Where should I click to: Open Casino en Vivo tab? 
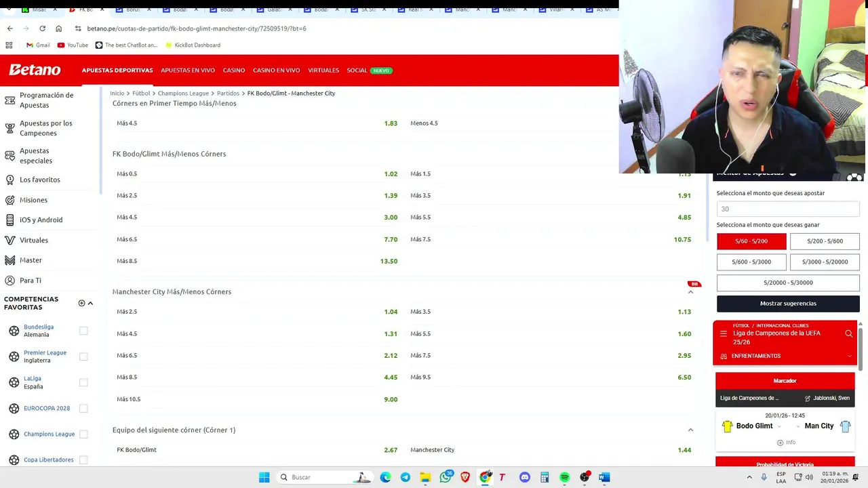coord(276,70)
